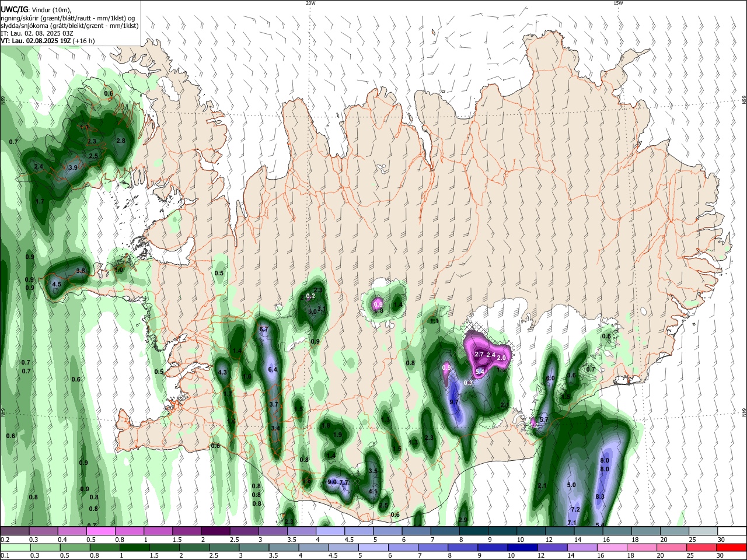This screenshot has width=747, height=560.
Task: Click the 4.1 precipitation value
Action: tap(373, 492)
